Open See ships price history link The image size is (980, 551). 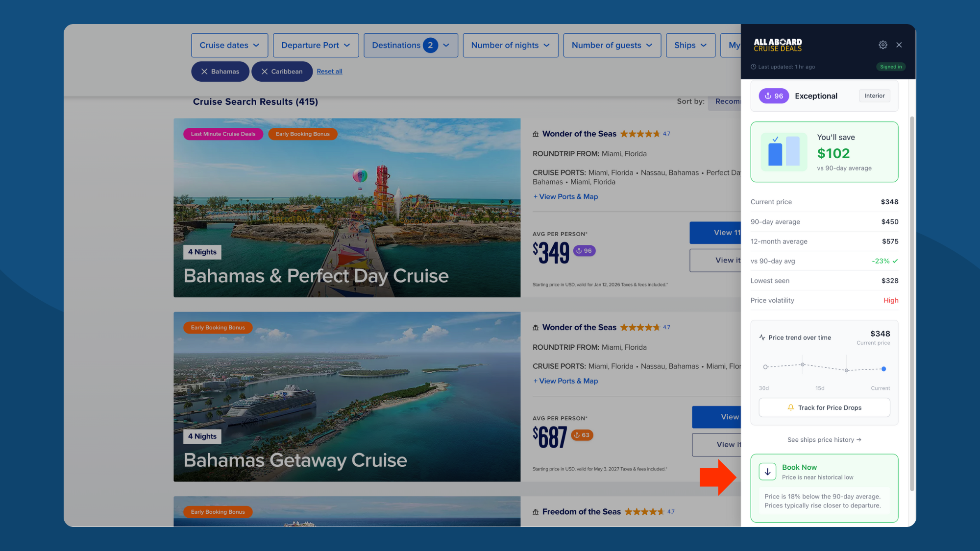(824, 440)
